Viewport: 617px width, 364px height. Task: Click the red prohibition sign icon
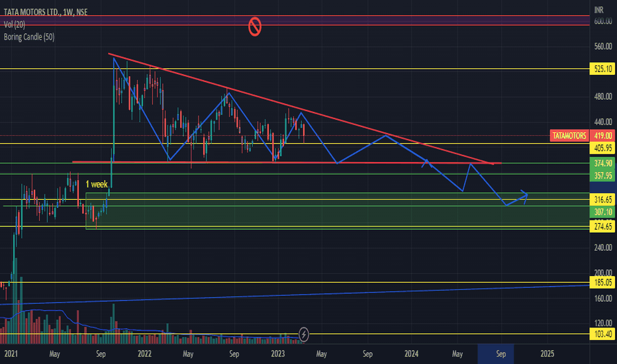click(255, 26)
